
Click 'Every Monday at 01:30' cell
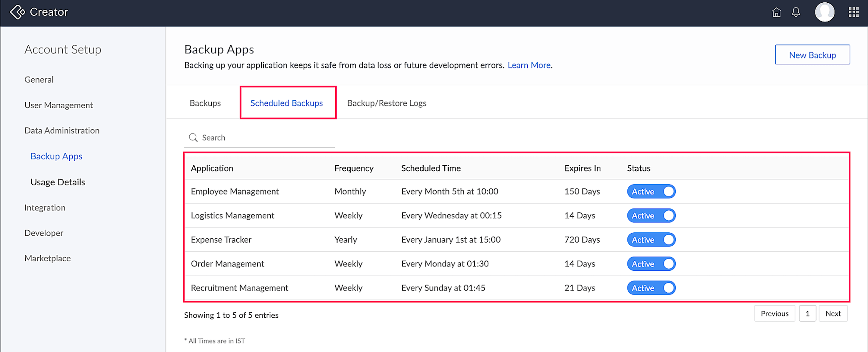445,264
